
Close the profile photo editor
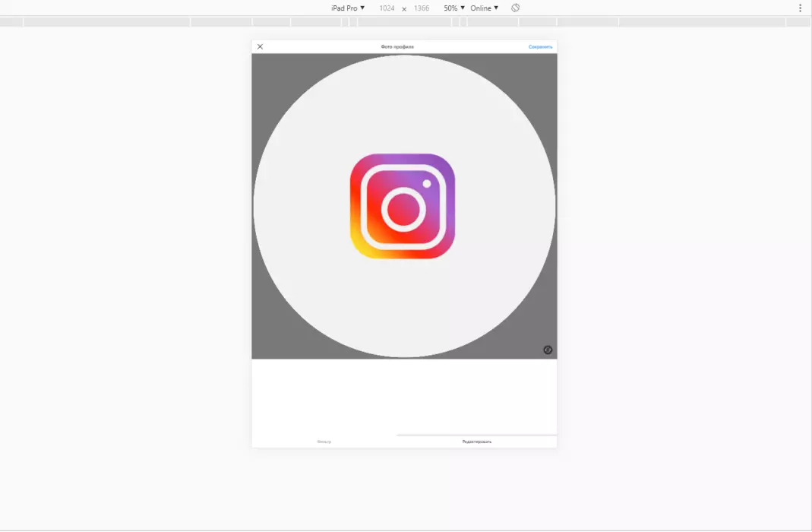(x=260, y=46)
